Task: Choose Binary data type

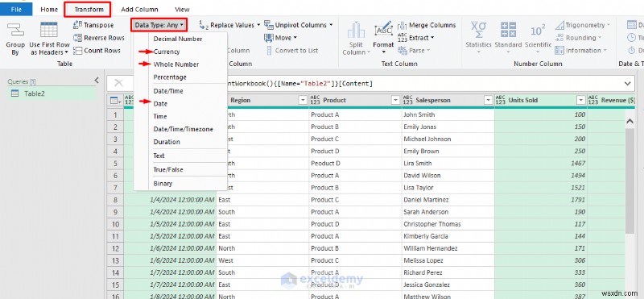Action: pyautogui.click(x=163, y=184)
